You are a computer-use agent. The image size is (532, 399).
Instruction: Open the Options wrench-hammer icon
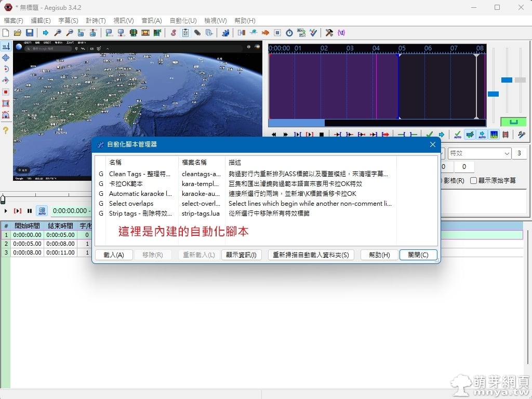(x=329, y=33)
